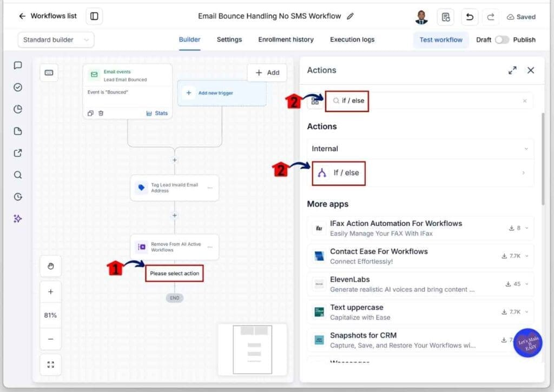Collapse the Internal actions section

(420, 149)
